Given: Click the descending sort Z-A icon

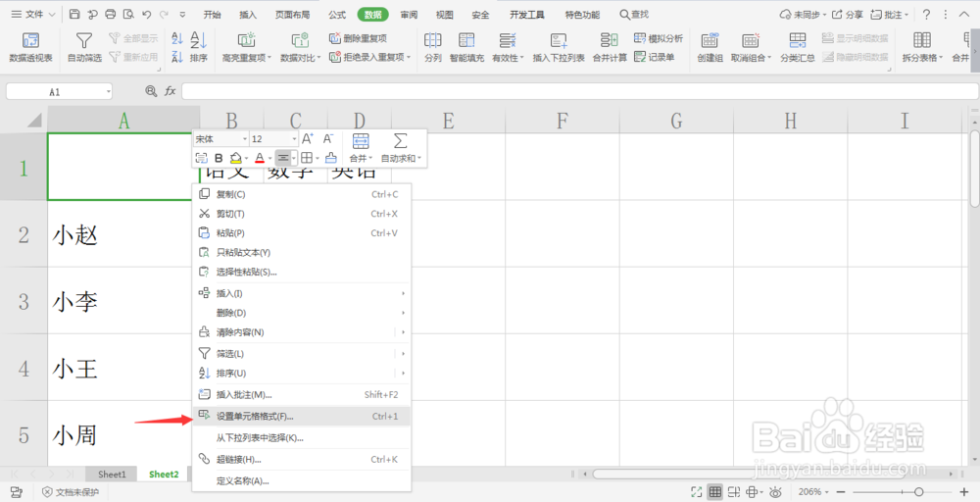Looking at the screenshot, I should pos(177,57).
